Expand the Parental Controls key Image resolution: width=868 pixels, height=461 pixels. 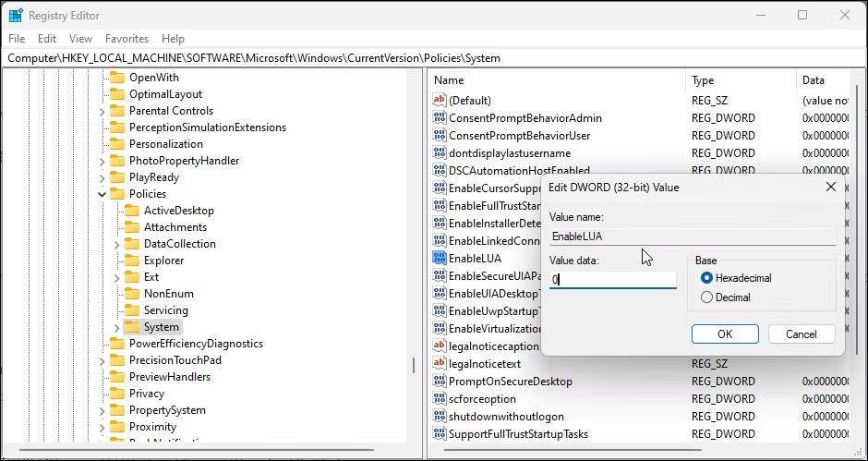[x=102, y=112]
